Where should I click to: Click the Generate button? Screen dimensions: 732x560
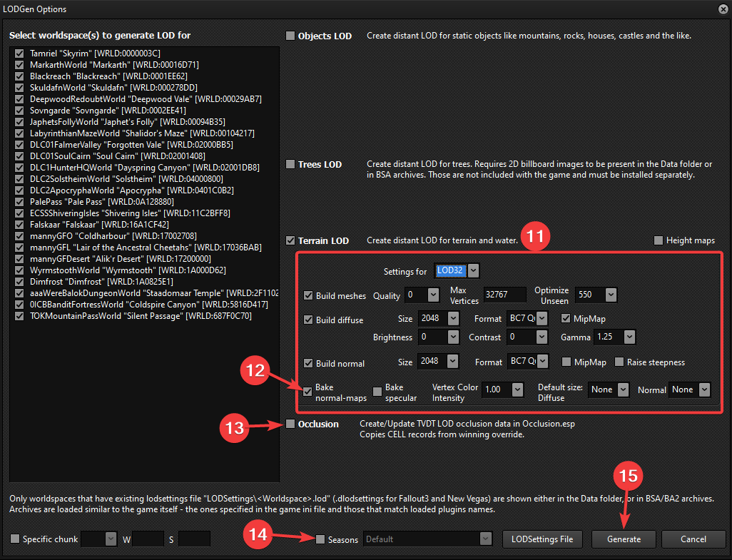(x=624, y=539)
